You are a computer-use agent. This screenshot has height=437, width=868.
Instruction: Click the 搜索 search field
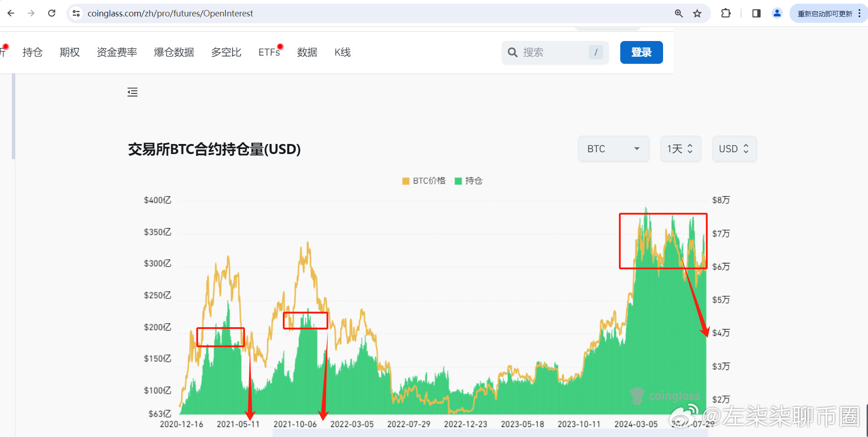pos(555,52)
